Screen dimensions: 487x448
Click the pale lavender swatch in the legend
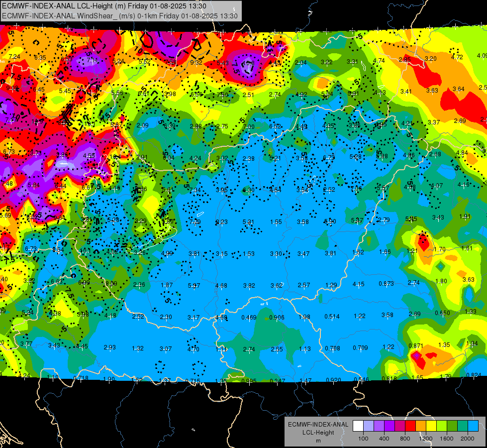tap(369, 426)
